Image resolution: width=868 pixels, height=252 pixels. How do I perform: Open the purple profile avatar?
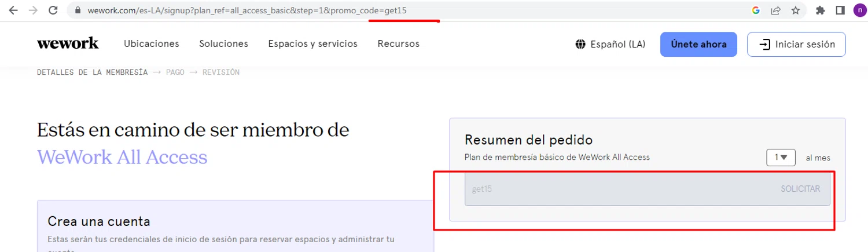point(859,10)
